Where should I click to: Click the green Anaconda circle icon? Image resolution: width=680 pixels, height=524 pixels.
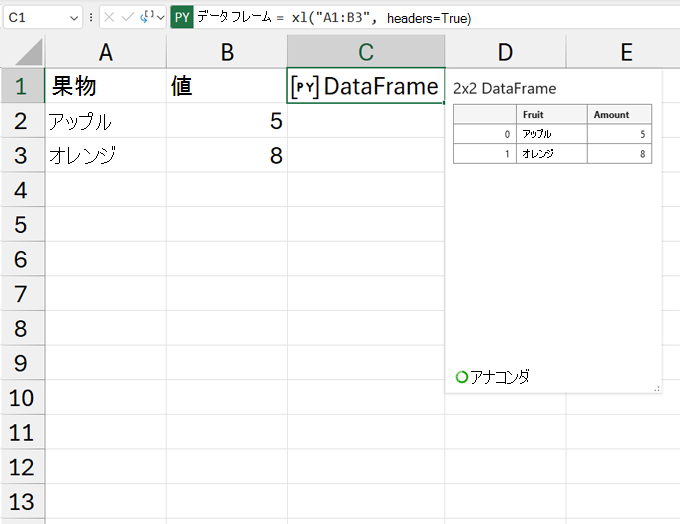tap(462, 377)
